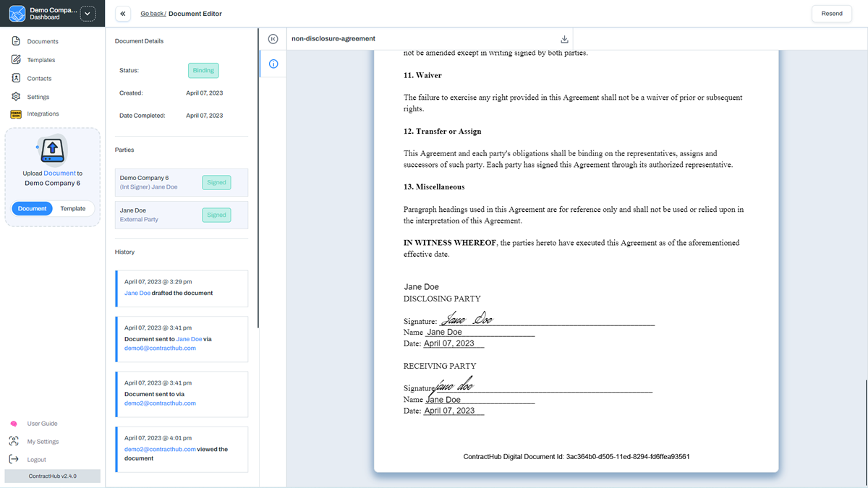Select the non-disclosure-agreement document tab
Screen dimensions: 868x488
click(x=333, y=39)
